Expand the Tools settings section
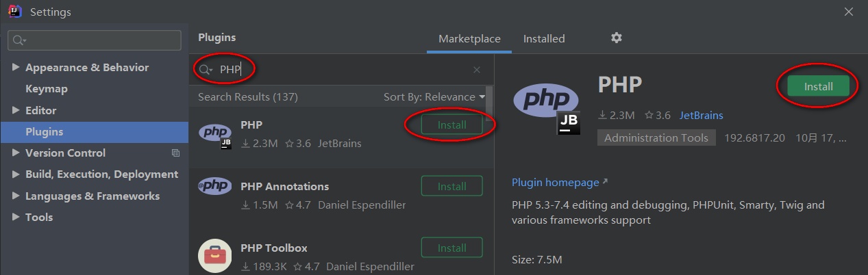Viewport: 868px width, 275px height. click(x=16, y=217)
